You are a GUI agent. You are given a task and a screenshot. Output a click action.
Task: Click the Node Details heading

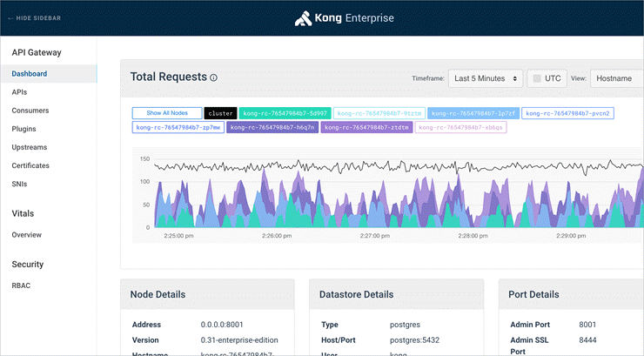(x=158, y=294)
